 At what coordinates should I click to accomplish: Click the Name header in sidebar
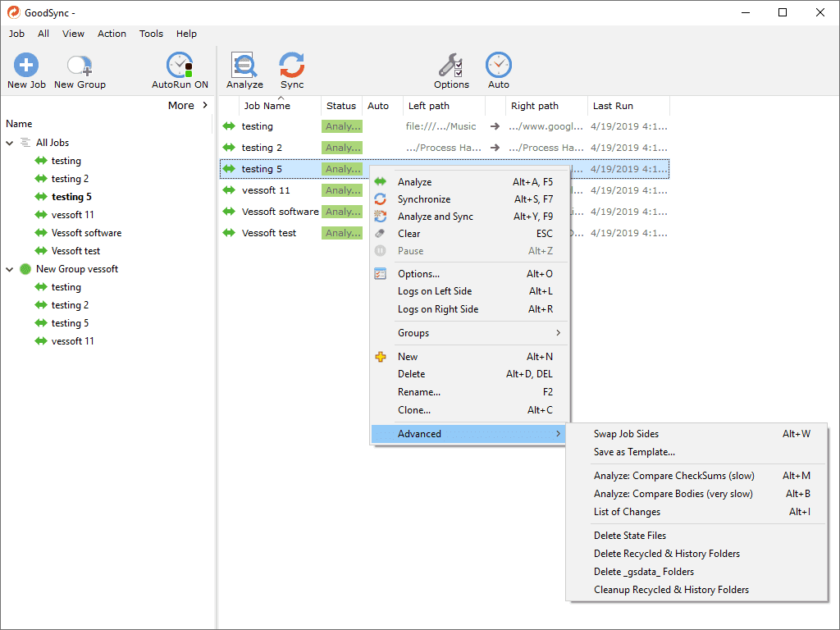(20, 124)
